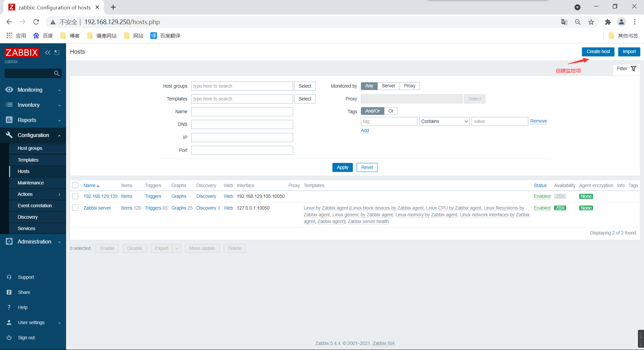Reload the page with refresh icon
The width and height of the screenshot is (644, 350).
tap(36, 22)
